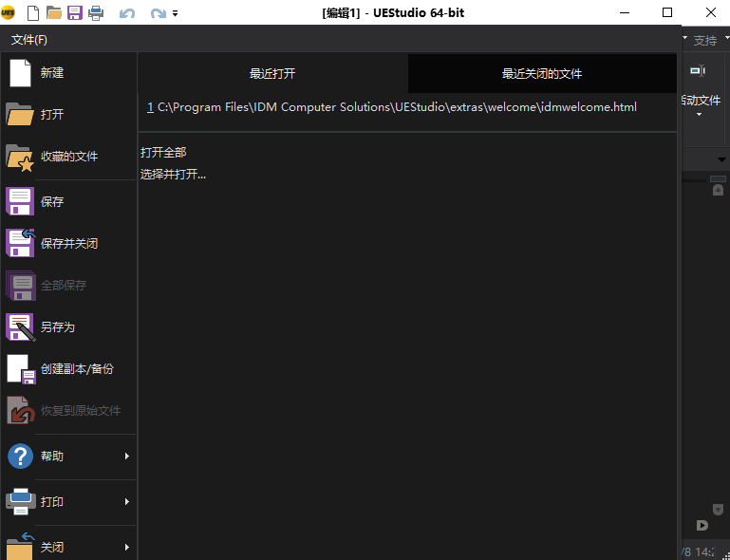Switch to the 最近打开 tab
This screenshot has height=560, width=730.
tap(272, 73)
